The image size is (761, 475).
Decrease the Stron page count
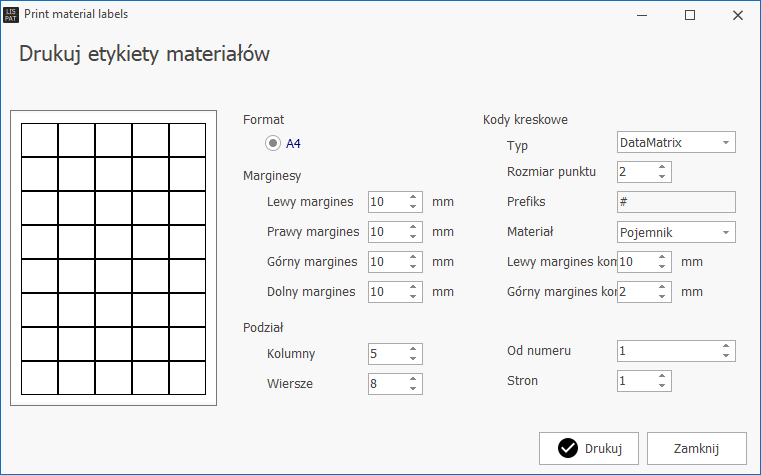coord(662,386)
